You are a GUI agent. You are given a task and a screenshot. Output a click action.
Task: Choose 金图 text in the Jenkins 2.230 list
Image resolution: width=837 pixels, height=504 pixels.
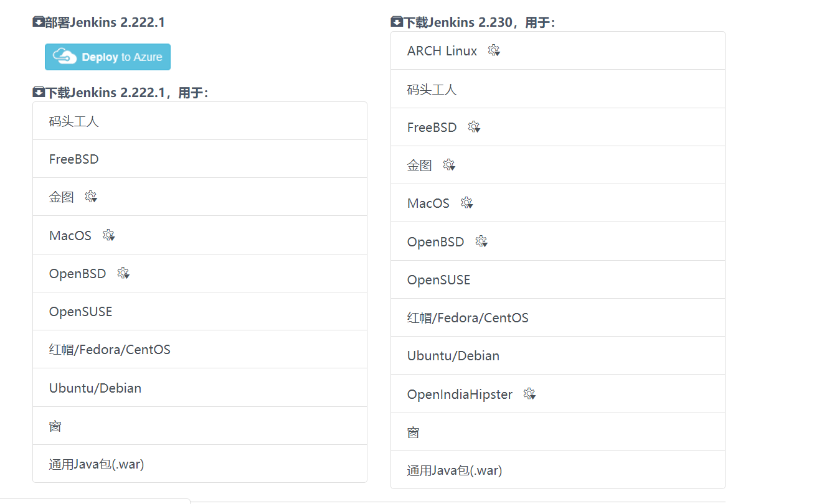tap(420, 166)
